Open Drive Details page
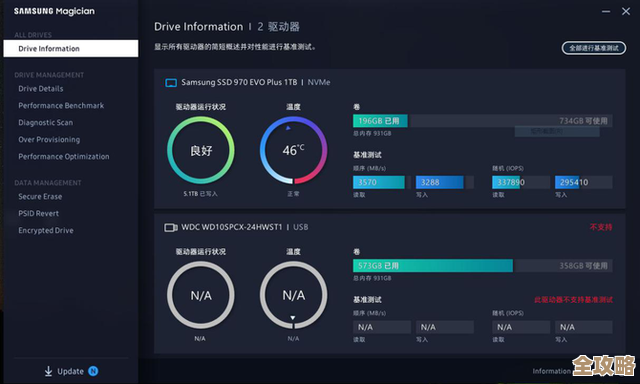Viewport: 640px width, 384px height. tap(40, 89)
